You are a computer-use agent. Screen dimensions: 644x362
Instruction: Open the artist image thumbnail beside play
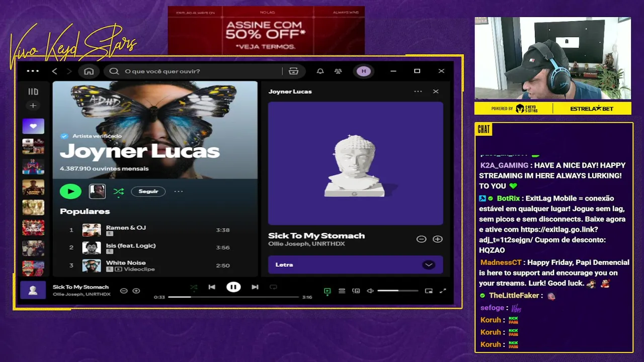[x=97, y=191]
